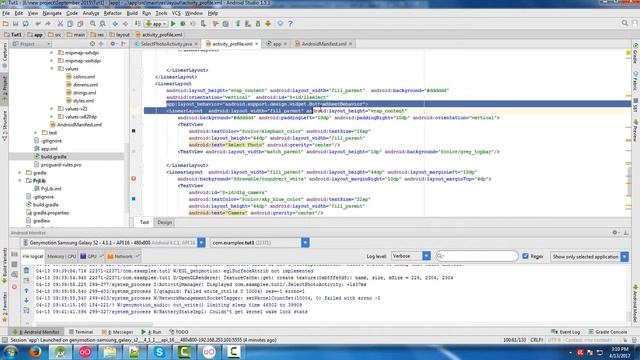640x360 pixels.
Task: Click the Windows Start button
Action: (x=10, y=352)
